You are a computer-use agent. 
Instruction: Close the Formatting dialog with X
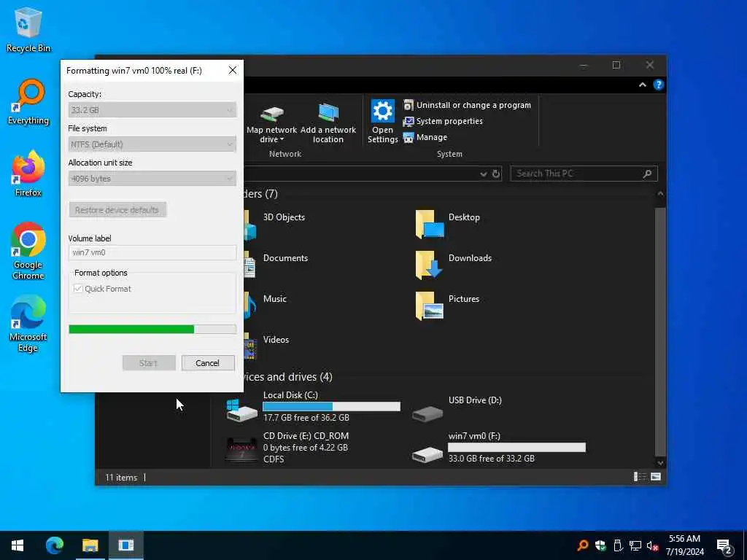233,71
